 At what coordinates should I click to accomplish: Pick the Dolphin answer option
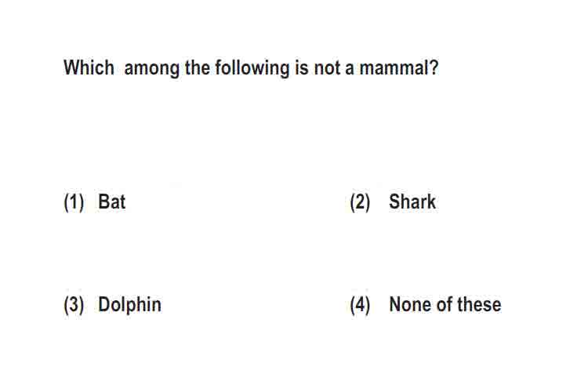click(x=129, y=305)
